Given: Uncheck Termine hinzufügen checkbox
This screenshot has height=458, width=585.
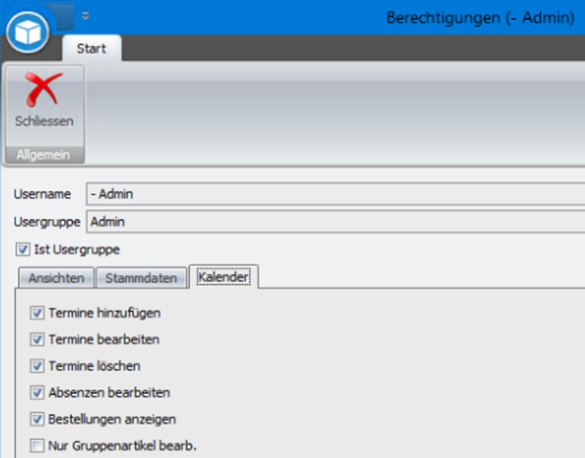Looking at the screenshot, I should [37, 313].
